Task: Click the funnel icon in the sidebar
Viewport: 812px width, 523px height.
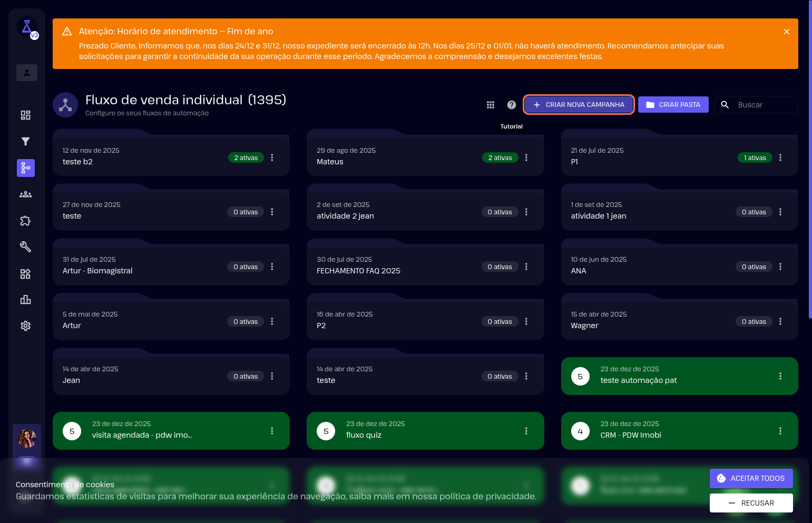Action: [x=25, y=141]
